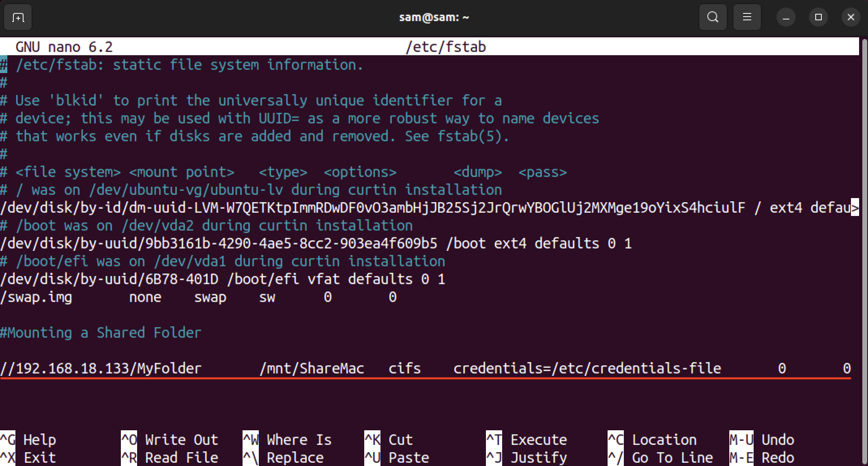Maximize the terminal window
868x466 pixels.
pyautogui.click(x=818, y=17)
